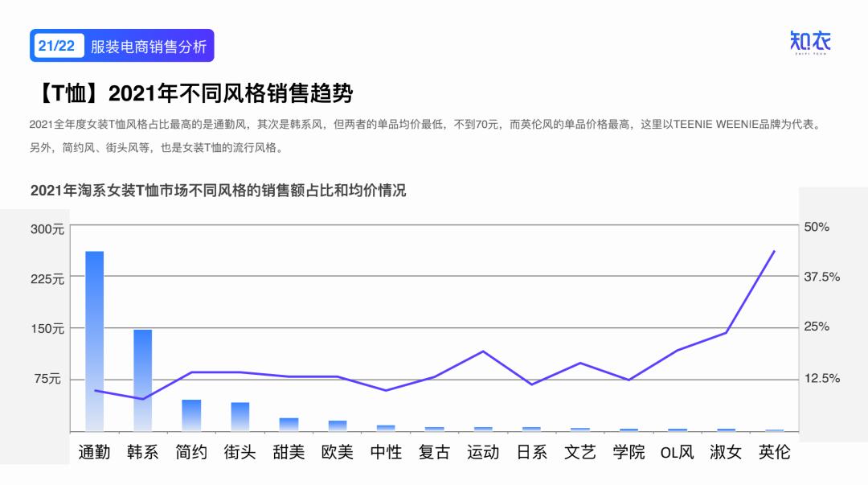Click the 服装电商销售分析 header label
Image resolution: width=868 pixels, height=485 pixels.
tap(149, 47)
